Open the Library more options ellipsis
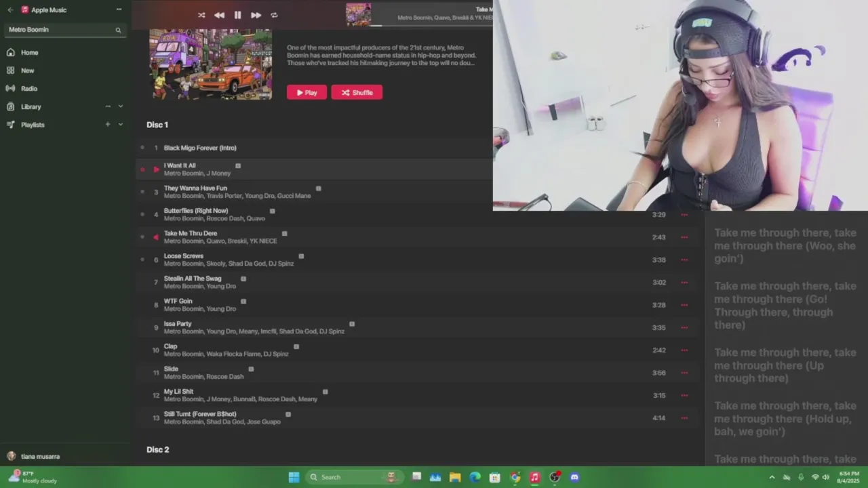This screenshot has width=868, height=488. [x=108, y=106]
